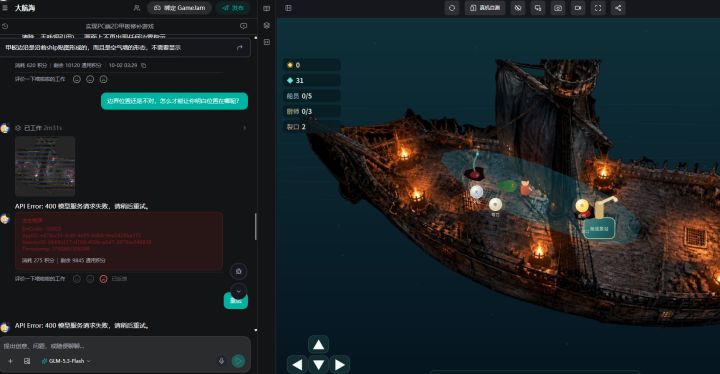Open the GLM model selector dropdown

pos(66,361)
